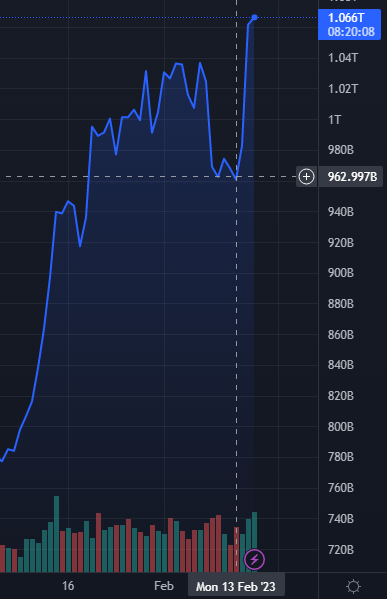Image resolution: width=387 pixels, height=599 pixels.
Task: Click the 1.02T price axis label
Action: tap(343, 89)
